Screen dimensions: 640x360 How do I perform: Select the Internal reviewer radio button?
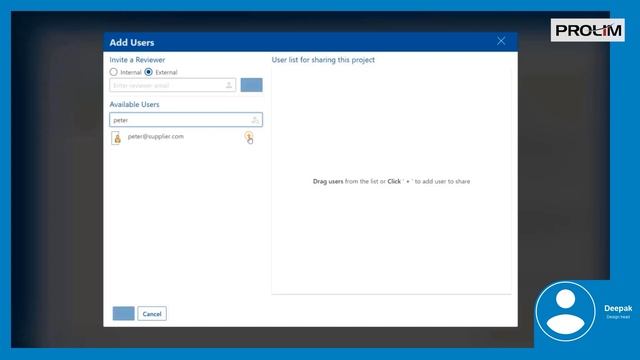[113, 72]
